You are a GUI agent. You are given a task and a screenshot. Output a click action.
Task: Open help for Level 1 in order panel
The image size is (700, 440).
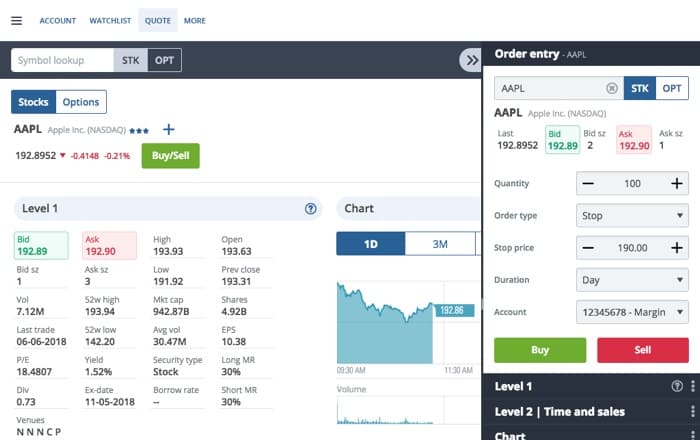(x=677, y=386)
